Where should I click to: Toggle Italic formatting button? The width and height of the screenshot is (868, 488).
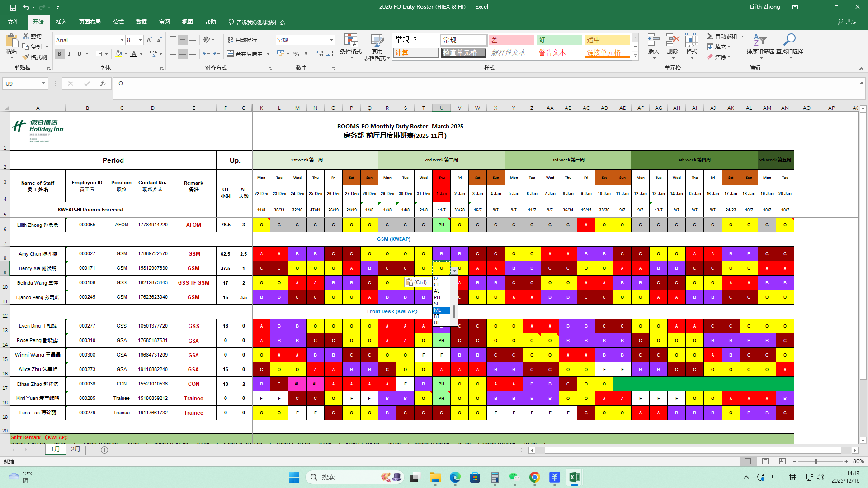coord(69,54)
